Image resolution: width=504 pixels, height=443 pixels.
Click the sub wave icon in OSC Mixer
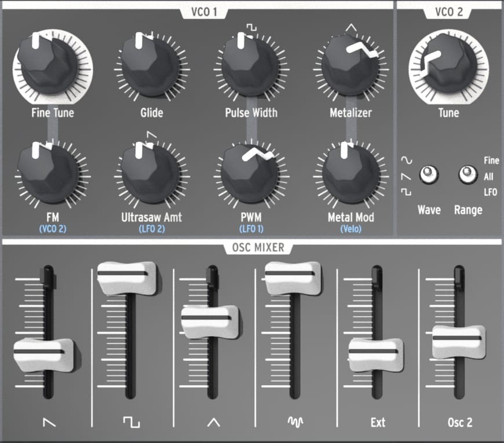coord(295,422)
